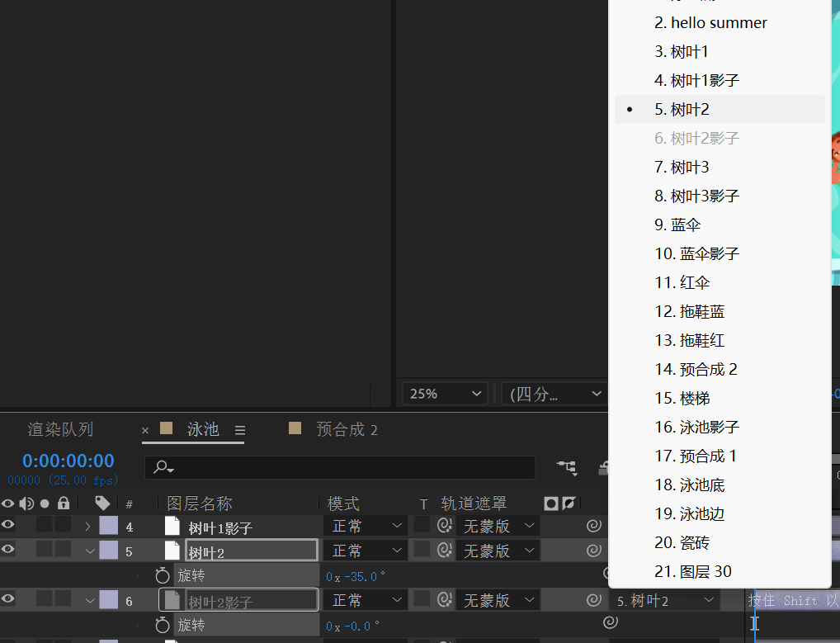Open blend mode 正常 dropdown for layer 4
840x643 pixels.
366,526
